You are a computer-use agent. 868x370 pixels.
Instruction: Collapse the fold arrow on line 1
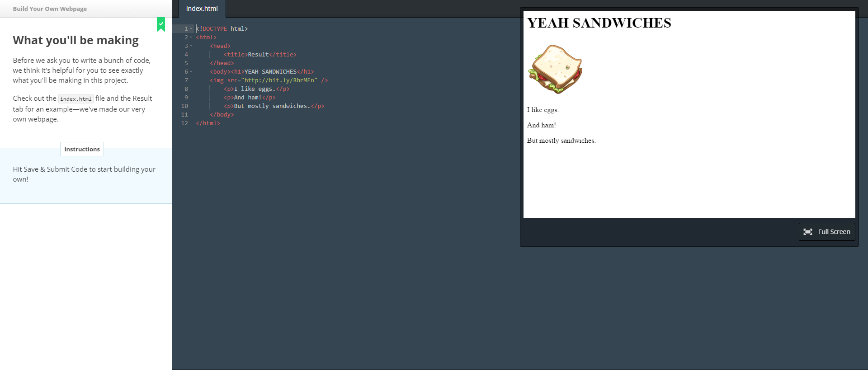coord(191,29)
